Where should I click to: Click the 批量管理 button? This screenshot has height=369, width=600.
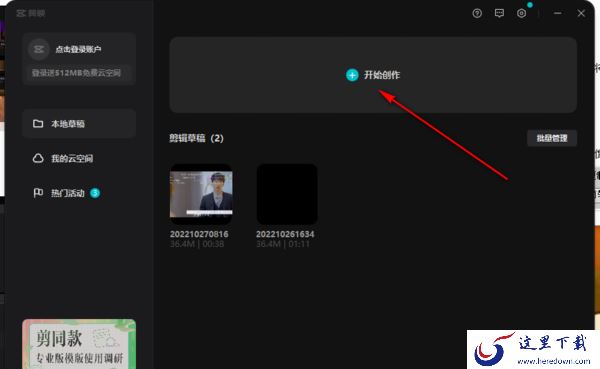552,138
